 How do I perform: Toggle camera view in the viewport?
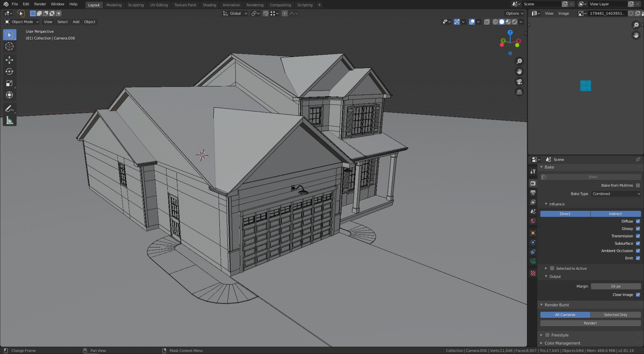519,82
